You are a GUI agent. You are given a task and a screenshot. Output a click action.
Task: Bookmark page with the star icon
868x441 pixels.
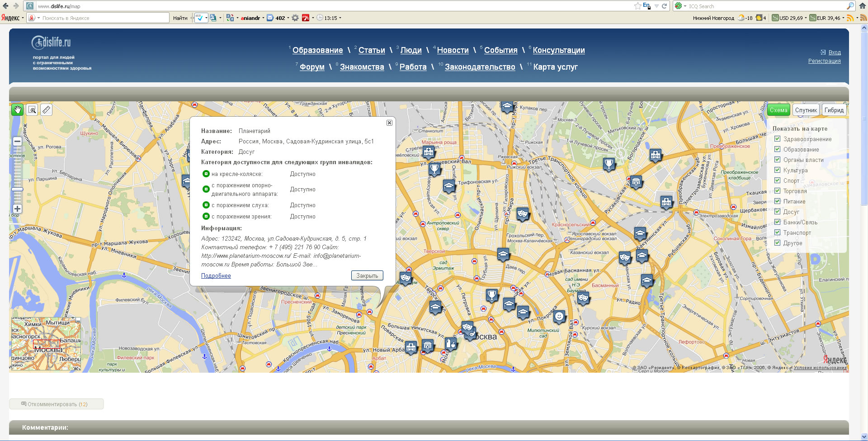(637, 6)
